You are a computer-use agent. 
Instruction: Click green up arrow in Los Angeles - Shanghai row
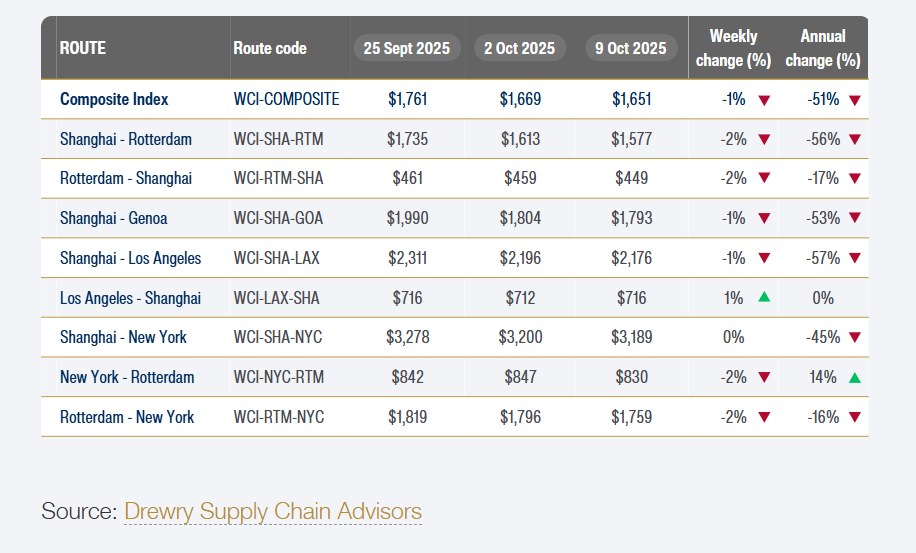click(764, 298)
